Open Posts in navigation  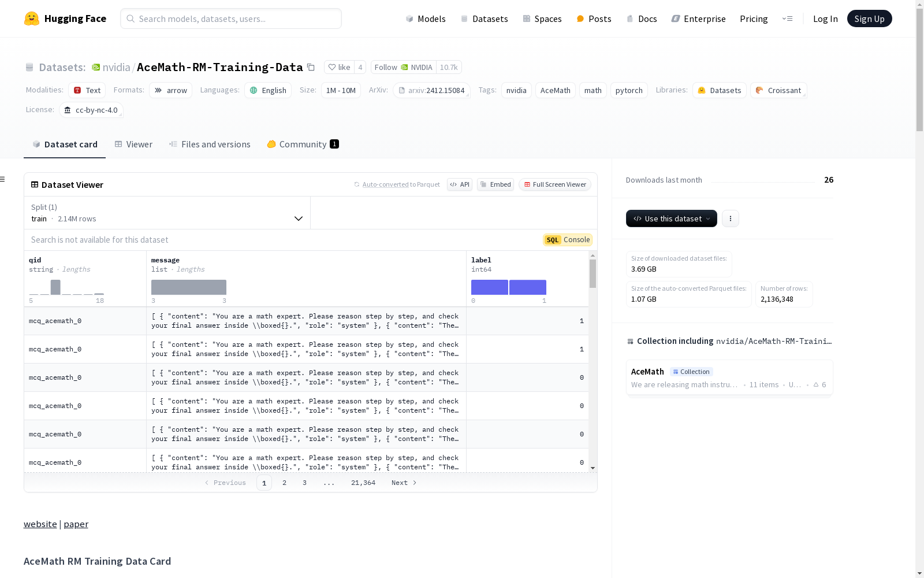point(594,18)
